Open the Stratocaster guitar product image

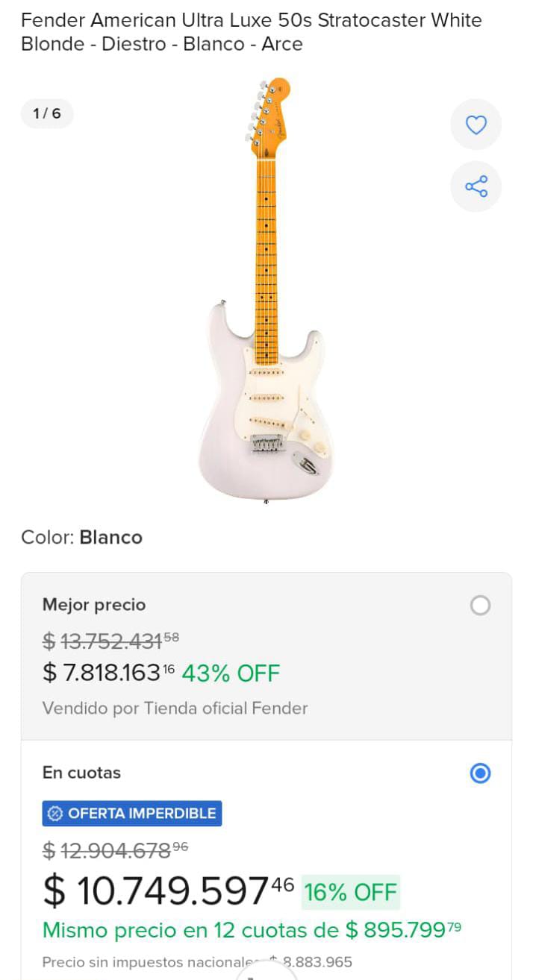pyautogui.click(x=266, y=291)
